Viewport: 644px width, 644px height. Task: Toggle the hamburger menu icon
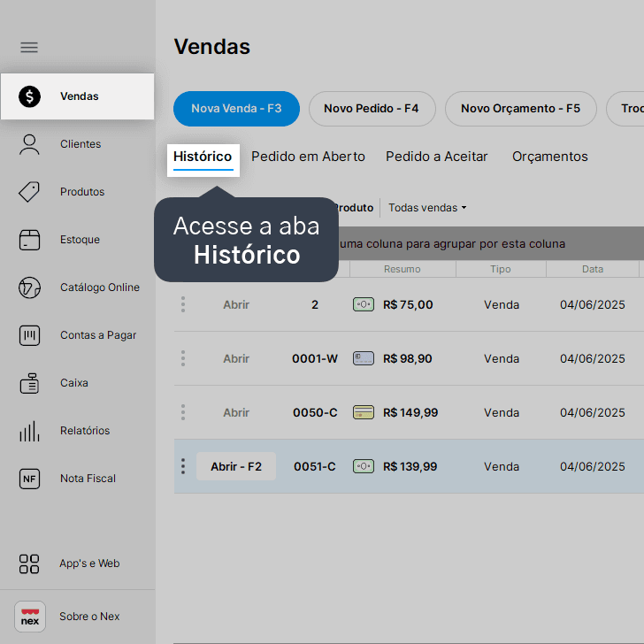coord(29,47)
